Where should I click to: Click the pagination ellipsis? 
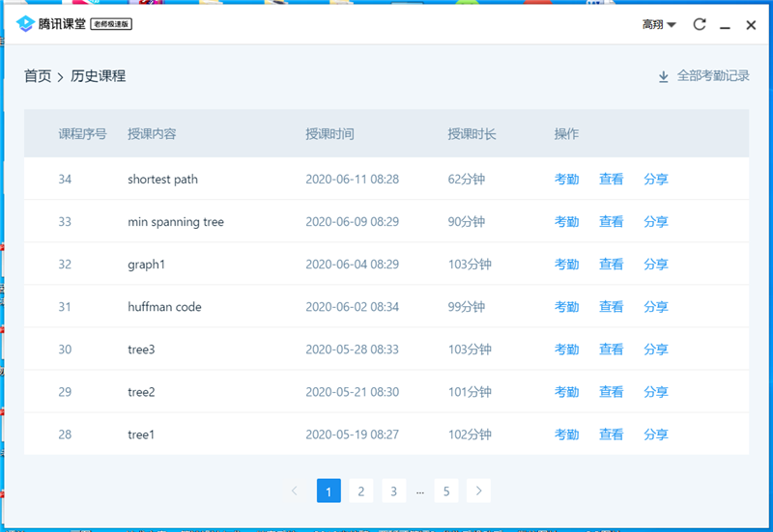pyautogui.click(x=419, y=491)
